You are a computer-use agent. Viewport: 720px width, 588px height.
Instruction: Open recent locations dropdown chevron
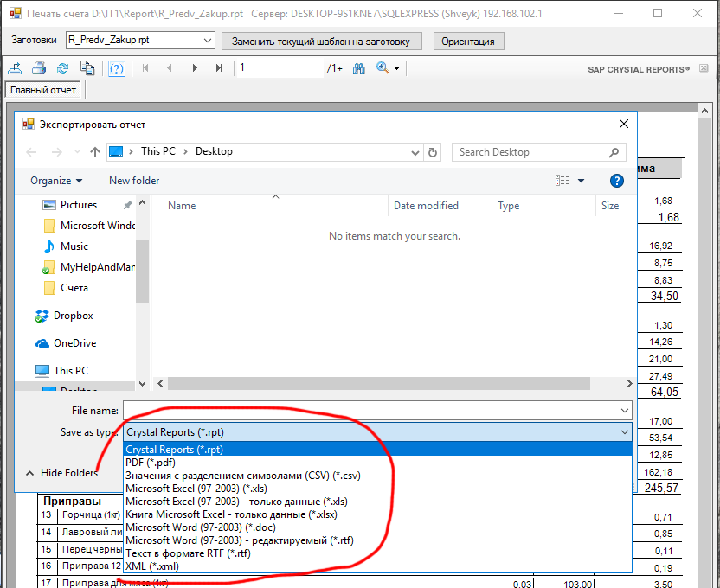(77, 152)
